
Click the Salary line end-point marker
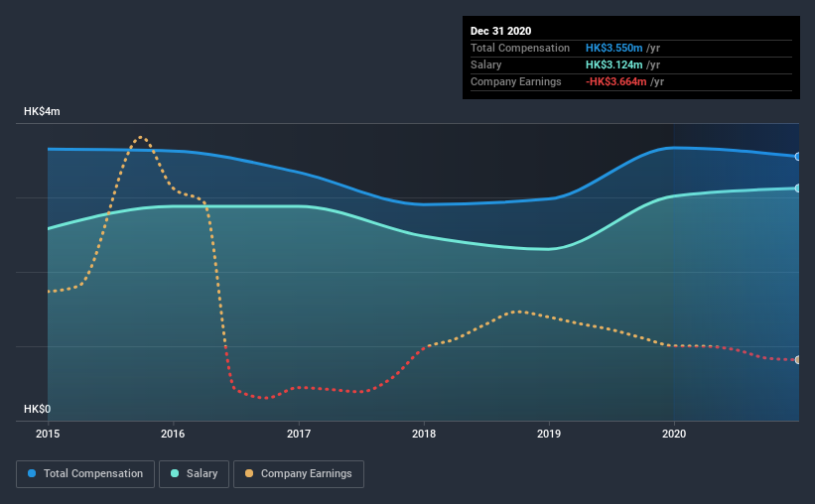(x=798, y=189)
